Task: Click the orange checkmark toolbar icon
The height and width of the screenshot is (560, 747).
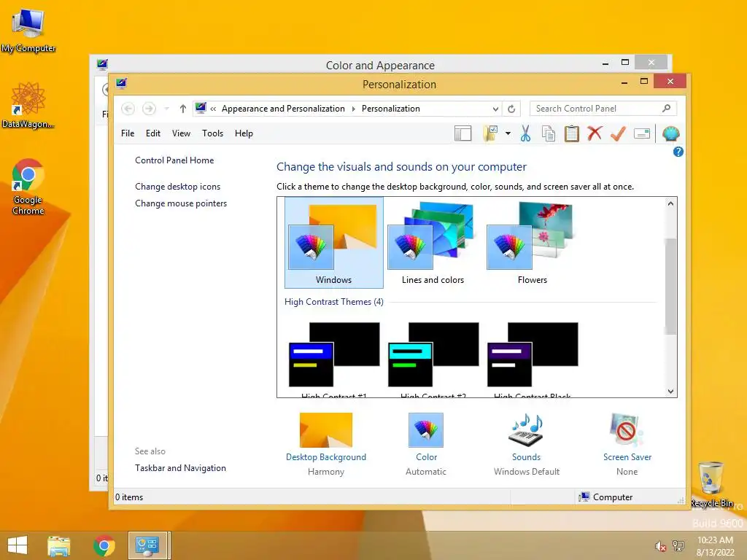Action: 618,134
